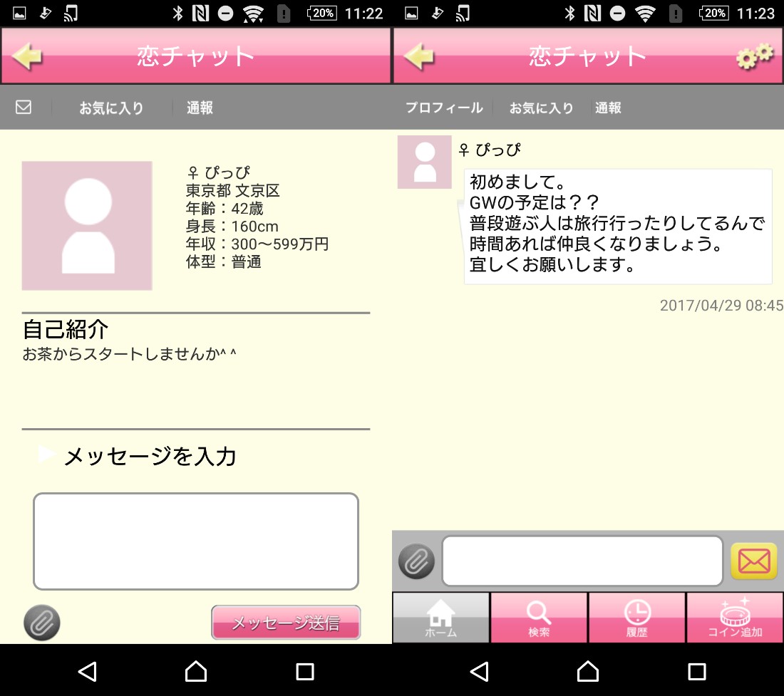Tap Android recents button on left screen

[x=305, y=672]
